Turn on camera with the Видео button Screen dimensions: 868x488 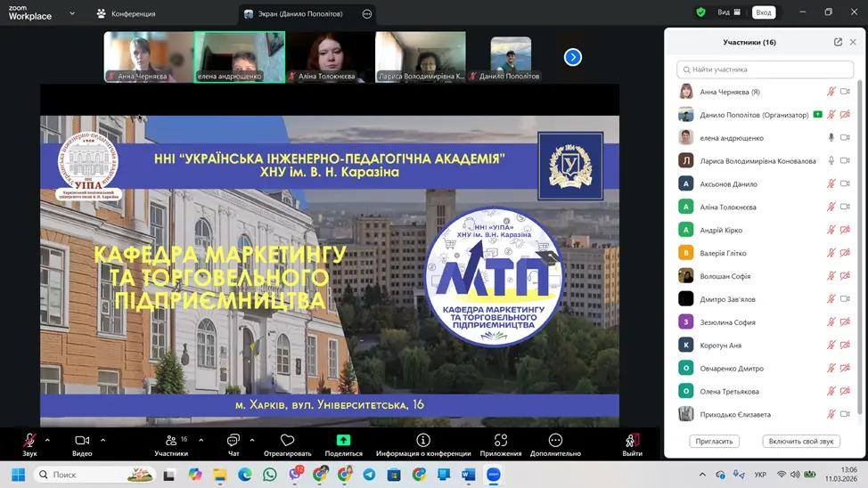point(82,441)
